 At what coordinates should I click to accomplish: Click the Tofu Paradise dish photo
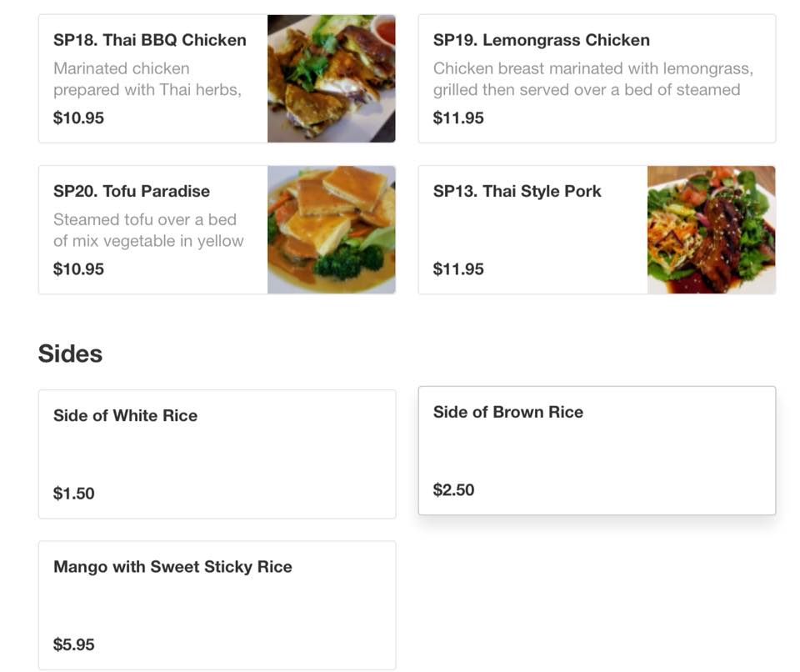coord(331,229)
